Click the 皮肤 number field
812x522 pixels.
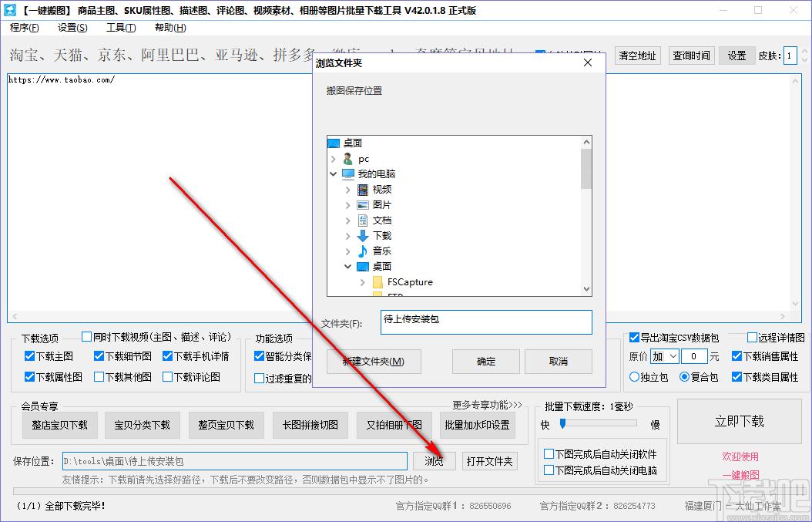point(790,56)
